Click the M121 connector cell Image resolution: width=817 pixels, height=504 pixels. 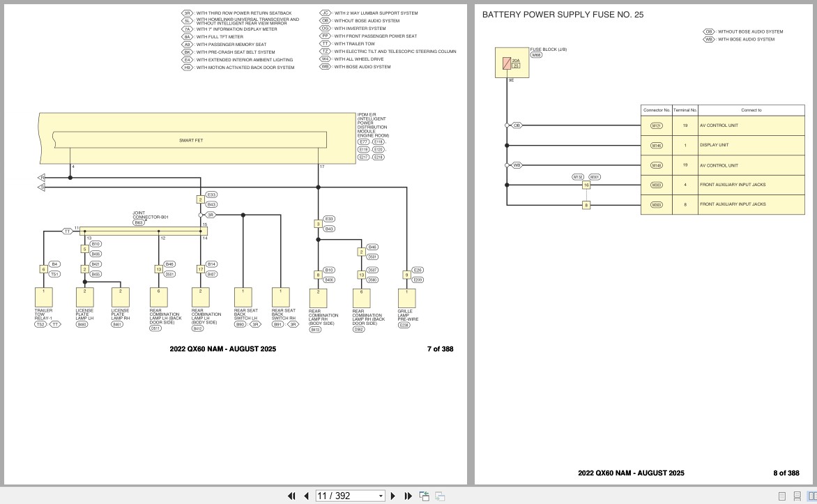click(657, 125)
